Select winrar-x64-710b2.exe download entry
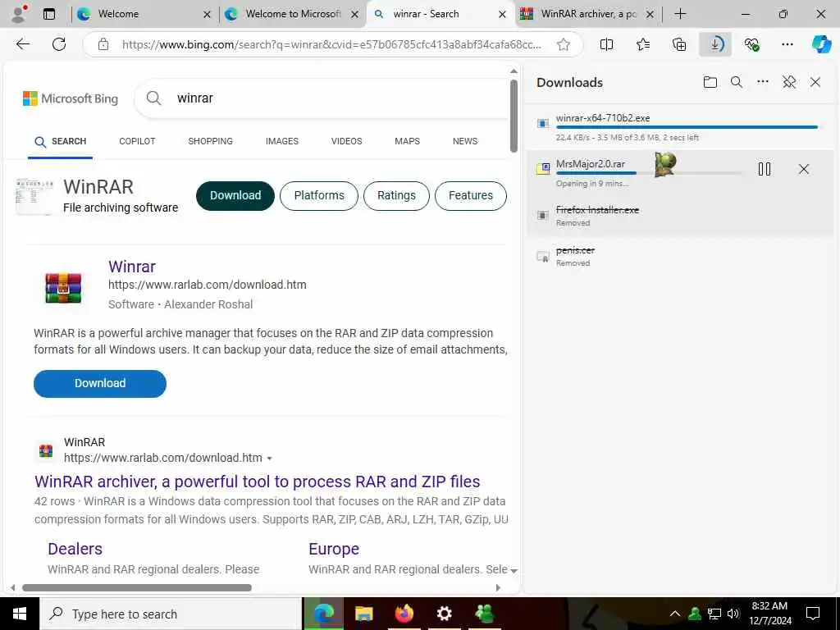Image resolution: width=840 pixels, height=630 pixels. tap(680, 127)
